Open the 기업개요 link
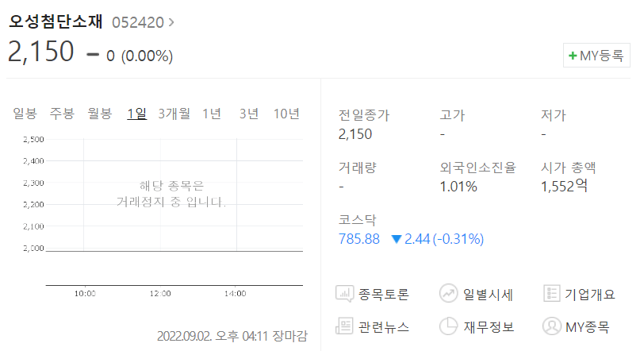Image resolution: width=644 pixels, height=351 pixels. (x=590, y=295)
